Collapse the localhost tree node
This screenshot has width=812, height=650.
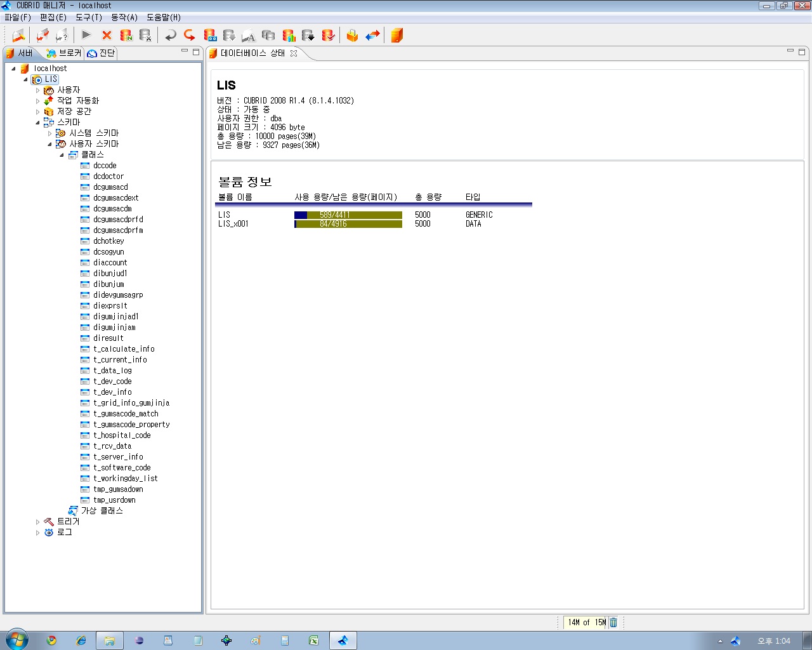pos(13,69)
